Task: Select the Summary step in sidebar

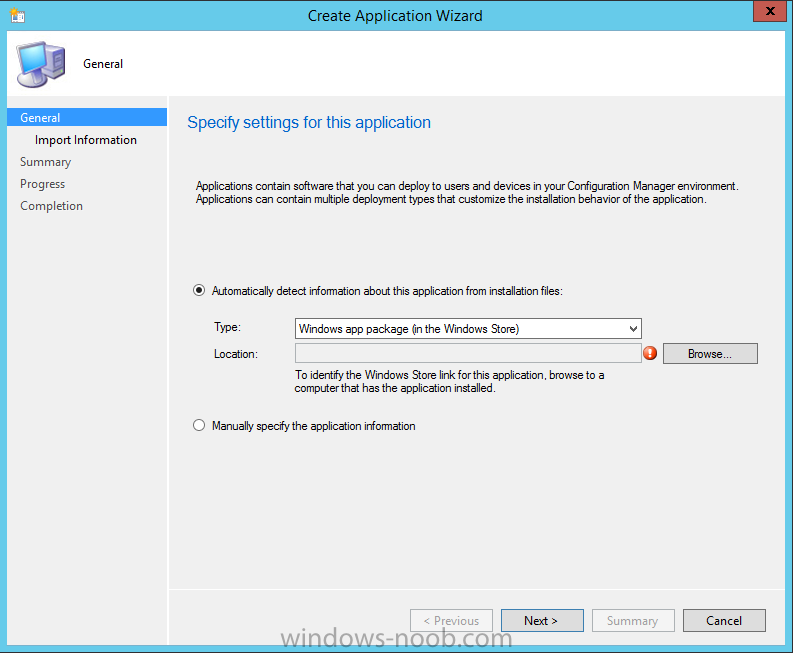Action: pyautogui.click(x=46, y=162)
